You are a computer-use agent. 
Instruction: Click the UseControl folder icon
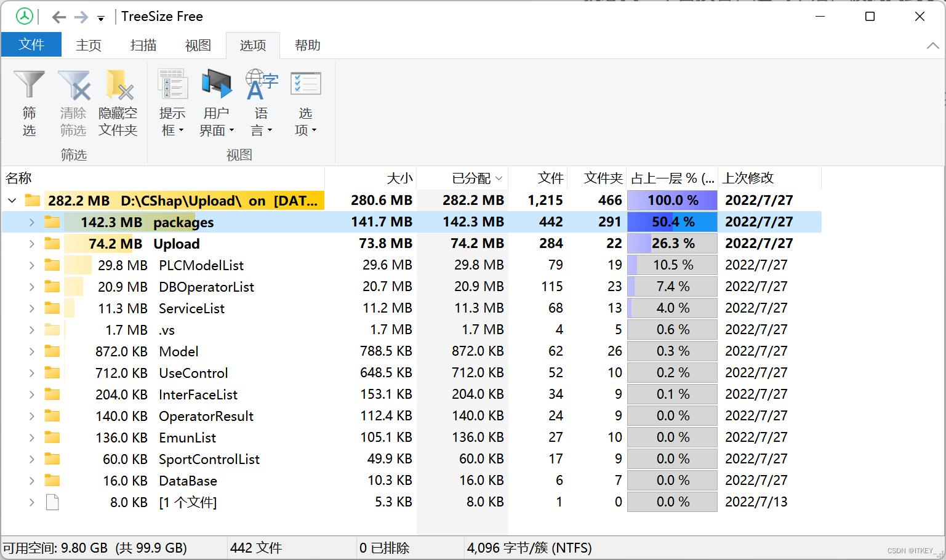[52, 373]
